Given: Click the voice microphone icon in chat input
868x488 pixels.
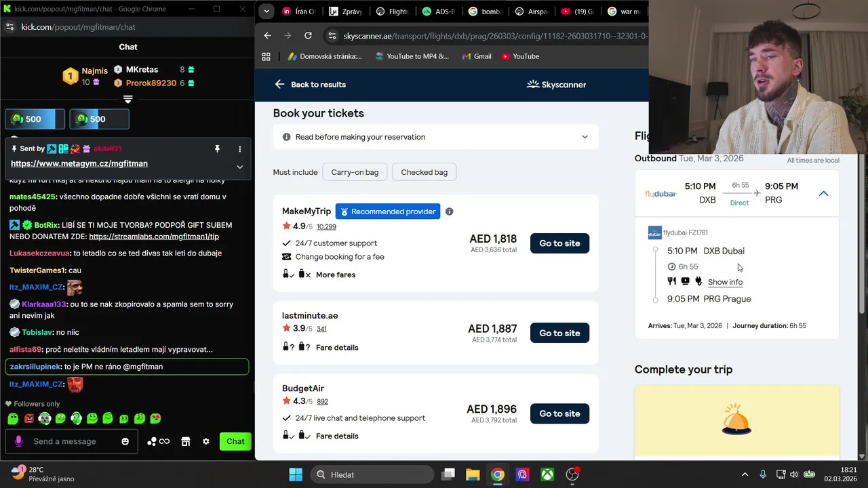Looking at the screenshot, I should pyautogui.click(x=18, y=441).
